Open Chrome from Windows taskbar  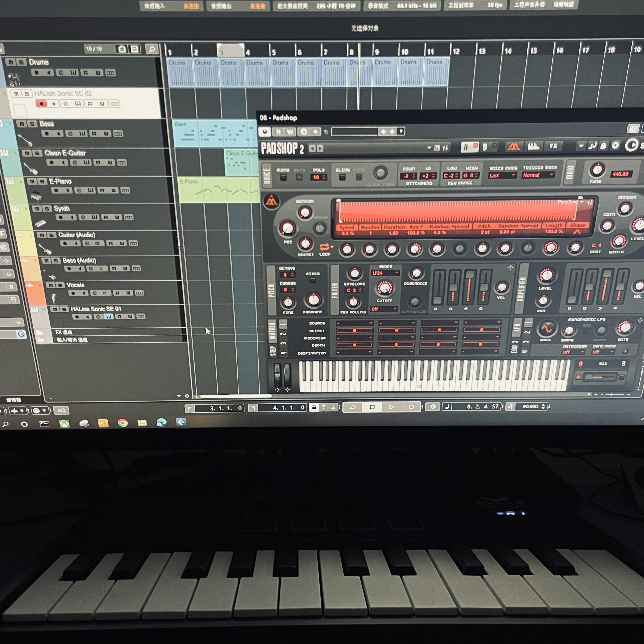[123, 423]
